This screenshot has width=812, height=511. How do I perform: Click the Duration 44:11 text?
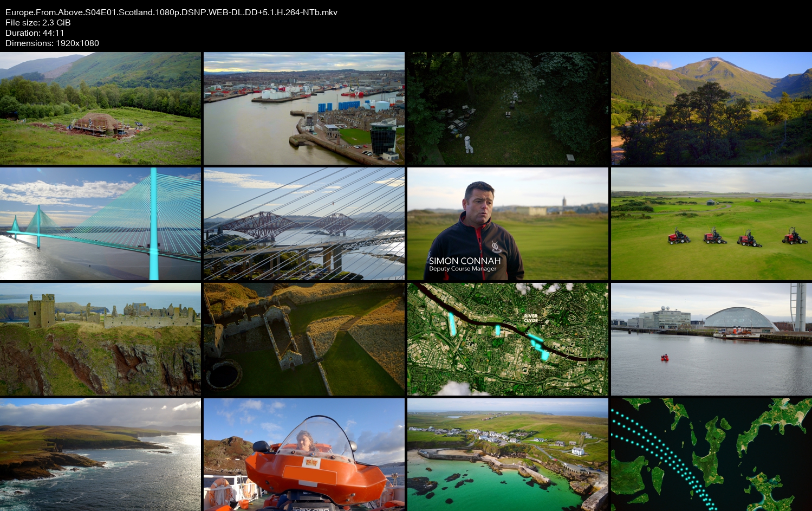[35, 33]
